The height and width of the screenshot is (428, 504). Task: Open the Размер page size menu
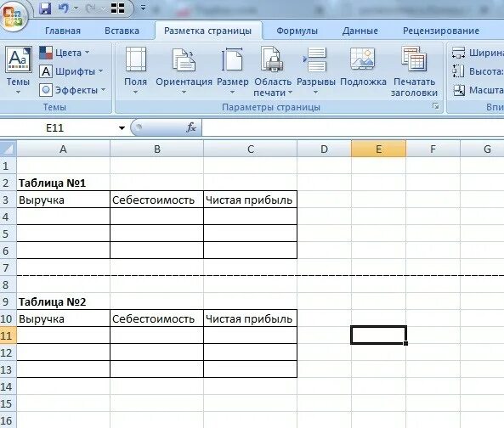[233, 70]
